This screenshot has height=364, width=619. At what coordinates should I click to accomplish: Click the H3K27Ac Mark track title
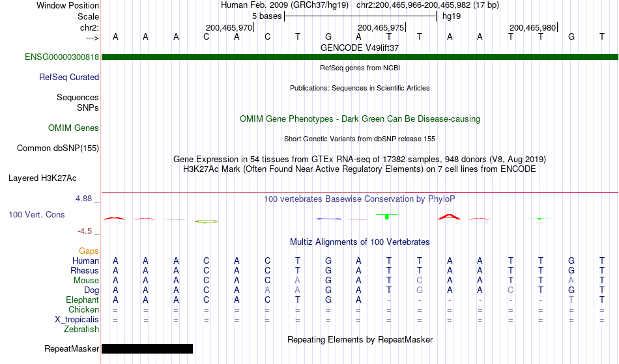(x=360, y=169)
